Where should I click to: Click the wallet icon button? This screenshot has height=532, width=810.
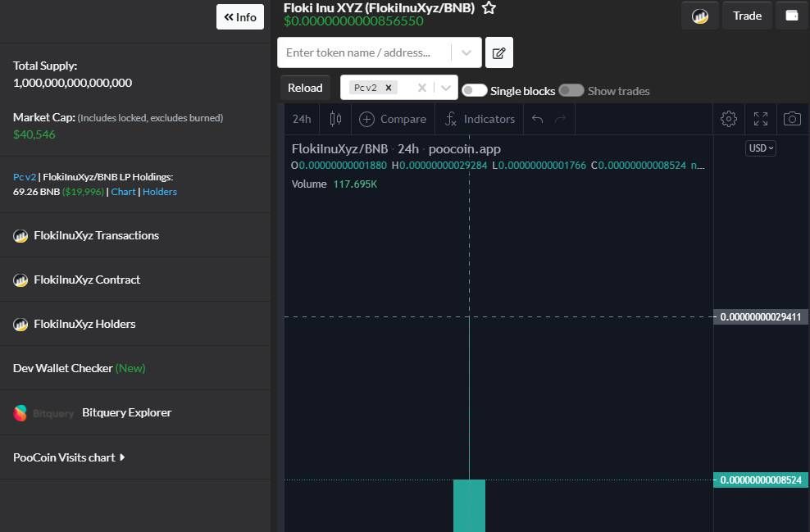coord(792,16)
